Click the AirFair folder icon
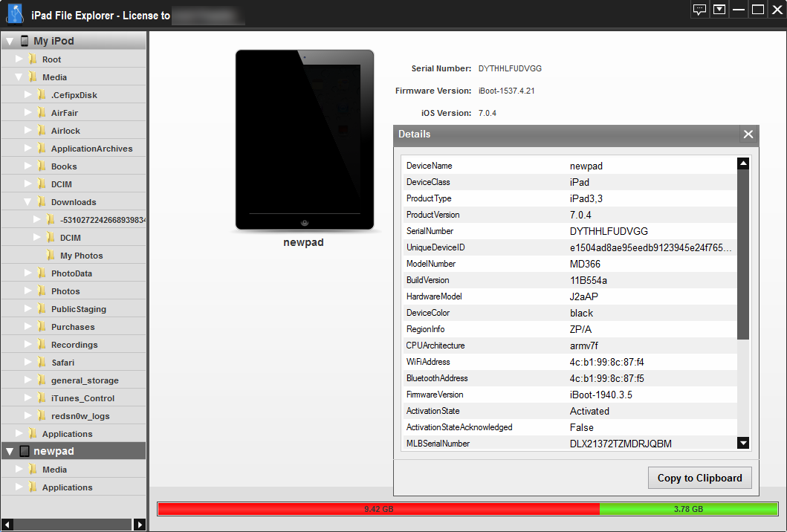Image resolution: width=787 pixels, height=532 pixels. 42,112
